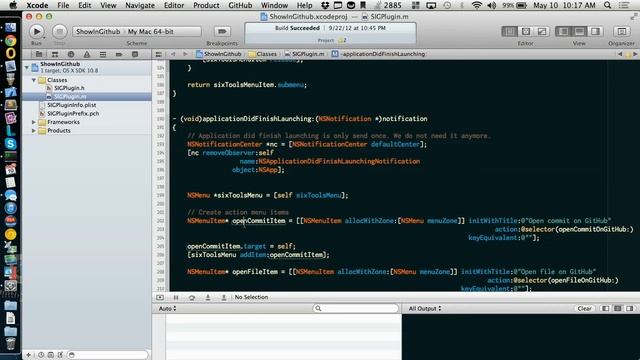The width and height of the screenshot is (640, 360).
Task: Open Spotlight search in menu bar
Action: coord(607,5)
